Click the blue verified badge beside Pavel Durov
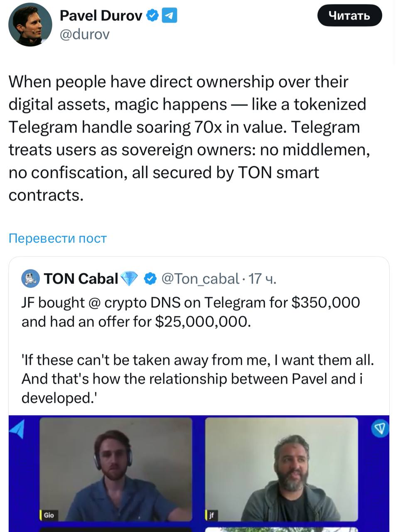398x532 pixels. 152,16
